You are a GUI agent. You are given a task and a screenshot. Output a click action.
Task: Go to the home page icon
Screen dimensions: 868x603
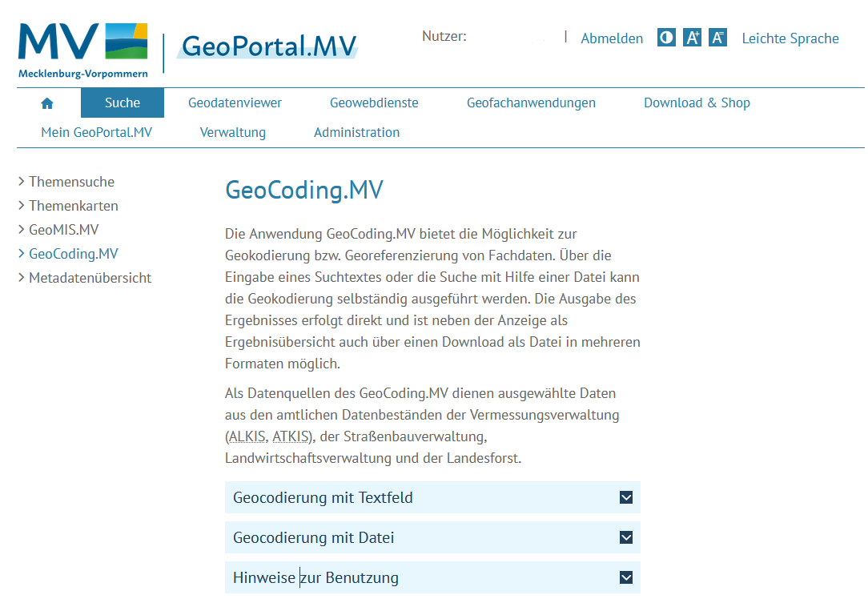(x=47, y=103)
